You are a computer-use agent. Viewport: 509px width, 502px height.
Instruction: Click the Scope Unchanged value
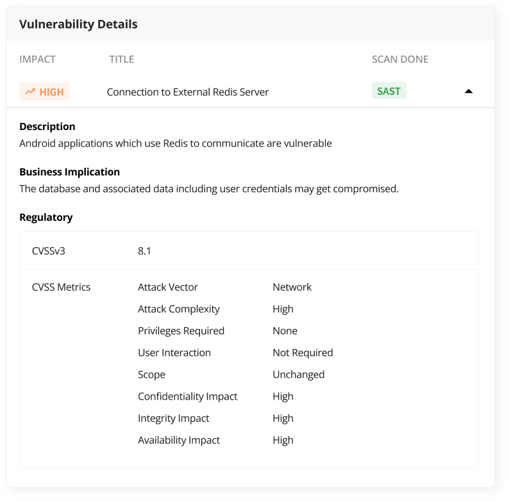[x=298, y=375]
